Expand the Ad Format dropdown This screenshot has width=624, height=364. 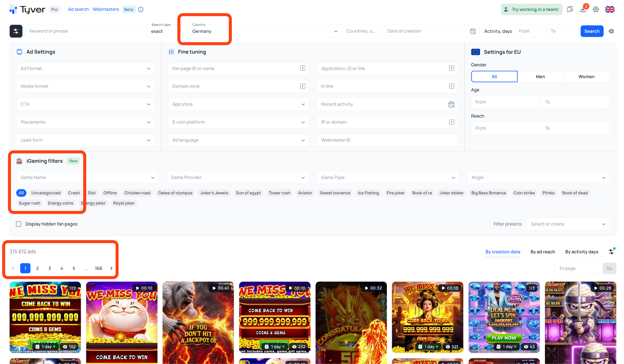click(x=85, y=68)
